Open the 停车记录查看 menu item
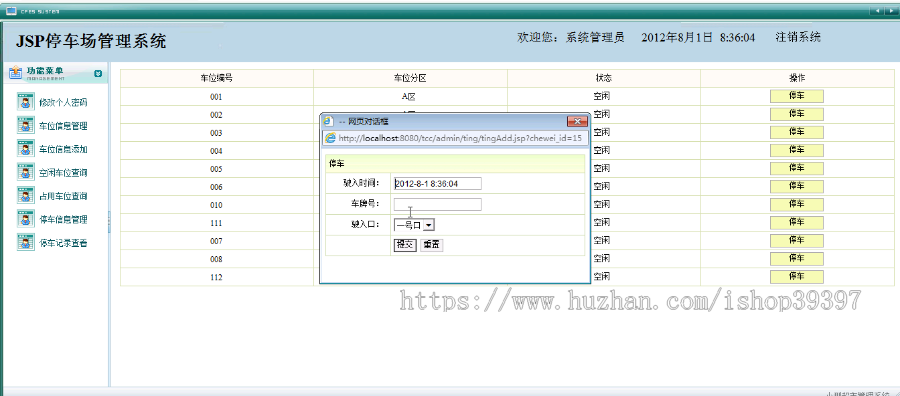The image size is (900, 396). pyautogui.click(x=63, y=243)
